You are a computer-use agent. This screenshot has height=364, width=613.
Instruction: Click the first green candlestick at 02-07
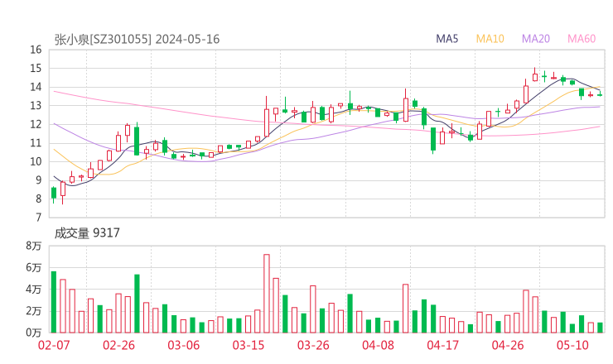[54, 194]
